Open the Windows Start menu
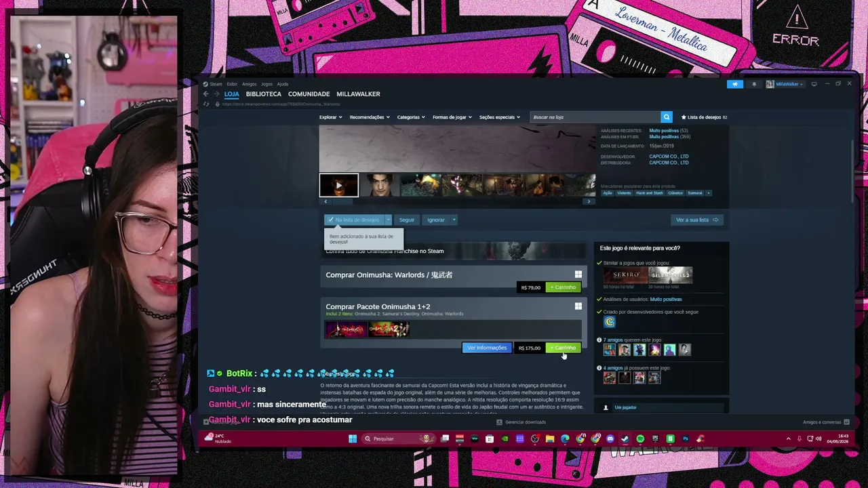 [x=353, y=439]
